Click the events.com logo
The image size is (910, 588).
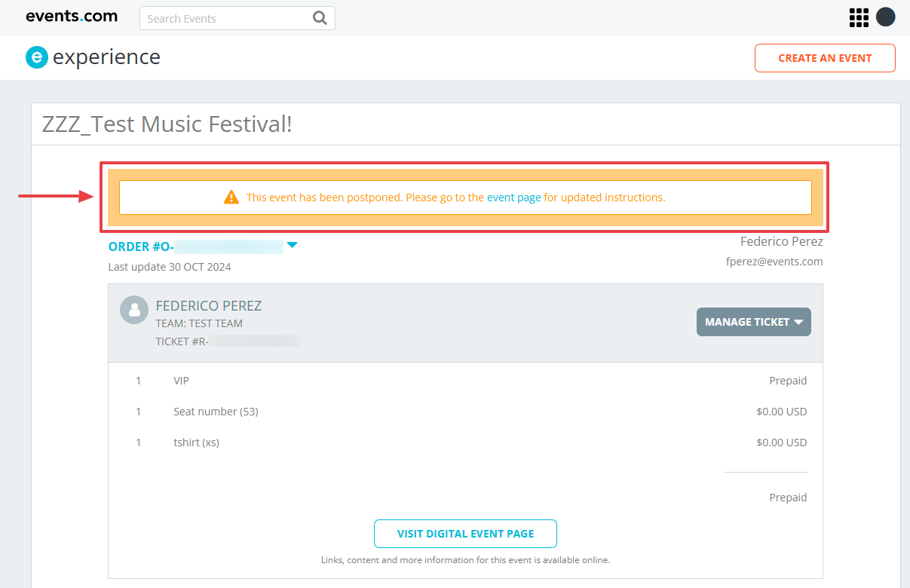click(x=72, y=16)
